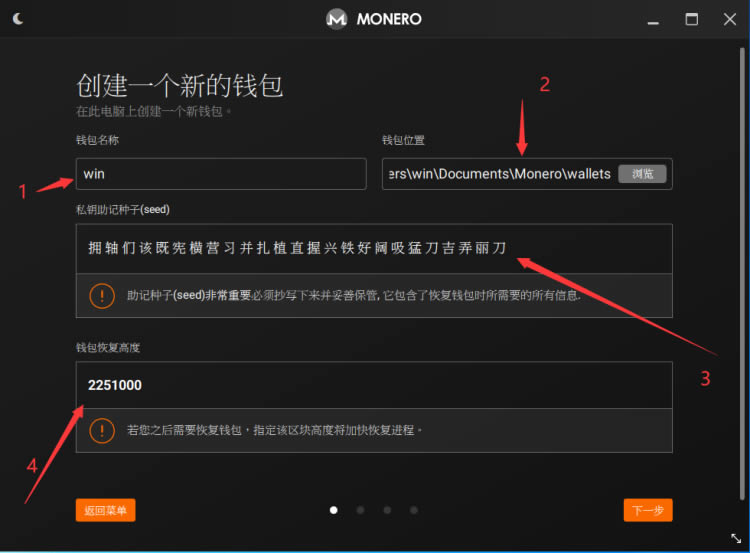The height and width of the screenshot is (553, 750).
Task: Click the resize grip in bottom-right corner
Action: pos(736,538)
